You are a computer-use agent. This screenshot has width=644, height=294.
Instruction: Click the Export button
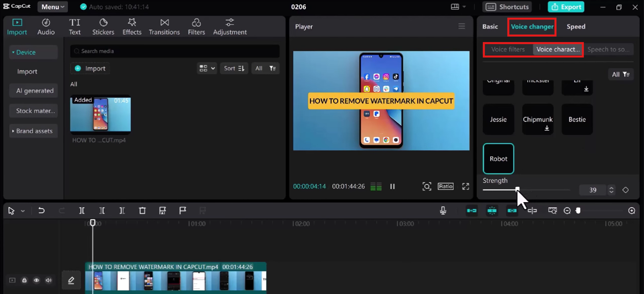(566, 7)
